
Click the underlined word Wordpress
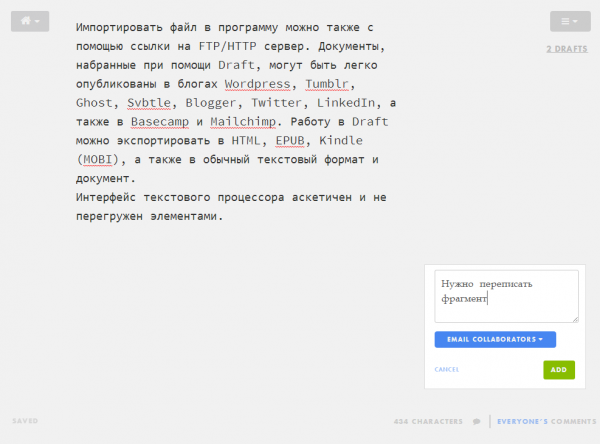[x=257, y=84]
